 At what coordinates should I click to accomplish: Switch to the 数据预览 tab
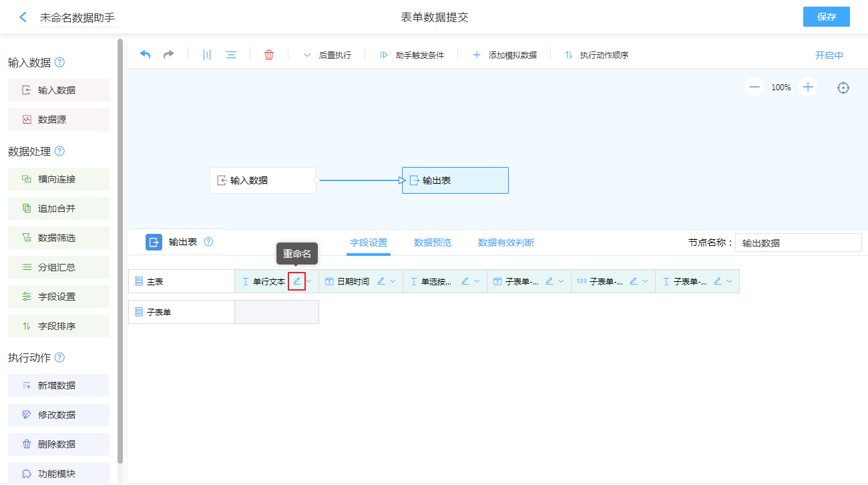[x=433, y=242]
